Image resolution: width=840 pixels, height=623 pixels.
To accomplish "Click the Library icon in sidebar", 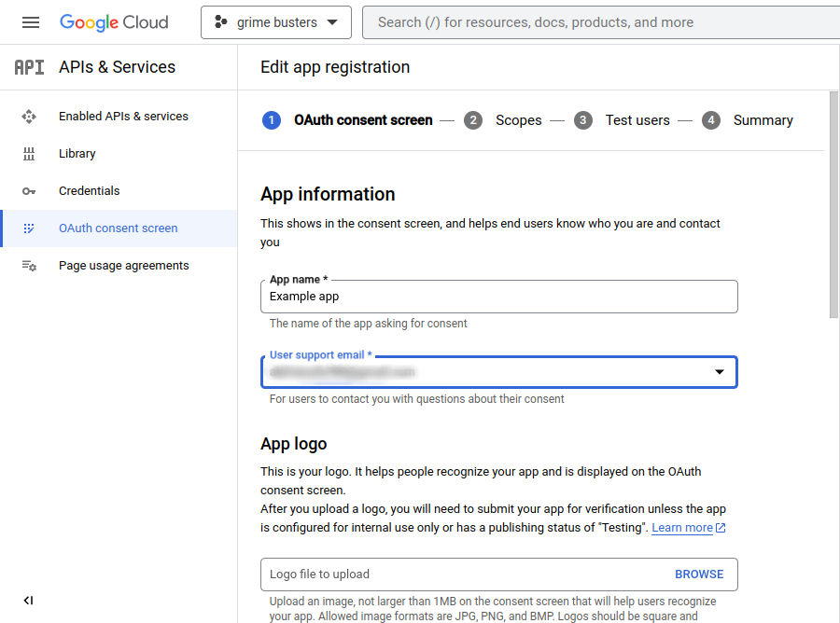I will pyautogui.click(x=29, y=154).
